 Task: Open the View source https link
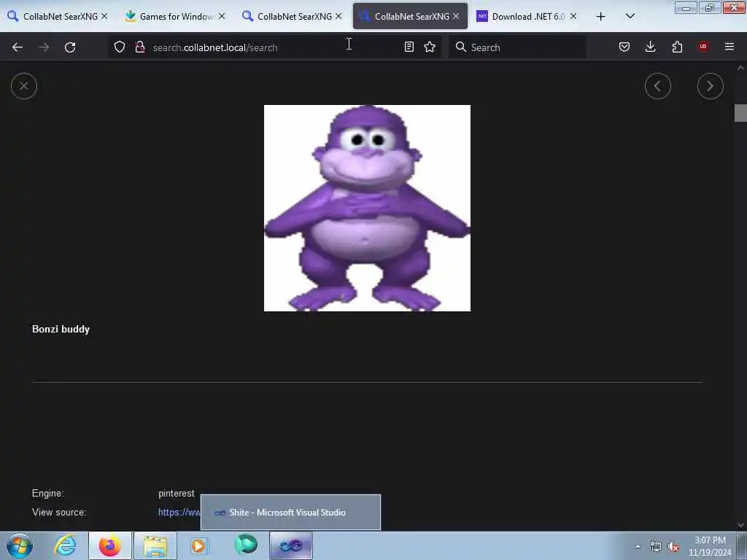coord(179,513)
